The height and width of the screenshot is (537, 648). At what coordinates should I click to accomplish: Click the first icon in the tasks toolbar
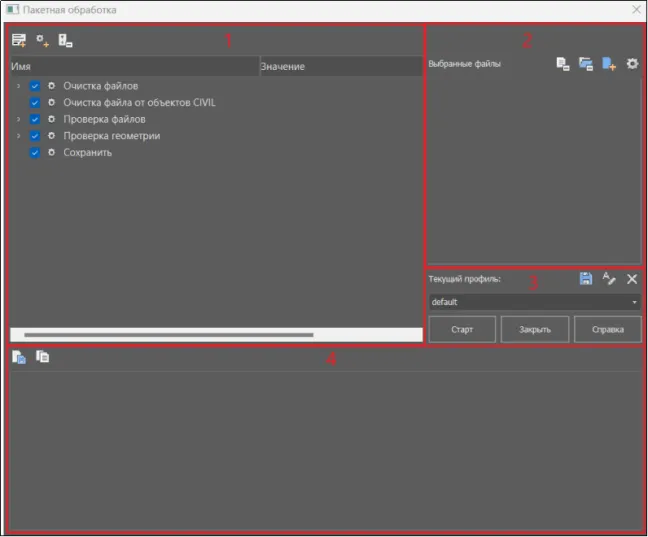[x=19, y=41]
